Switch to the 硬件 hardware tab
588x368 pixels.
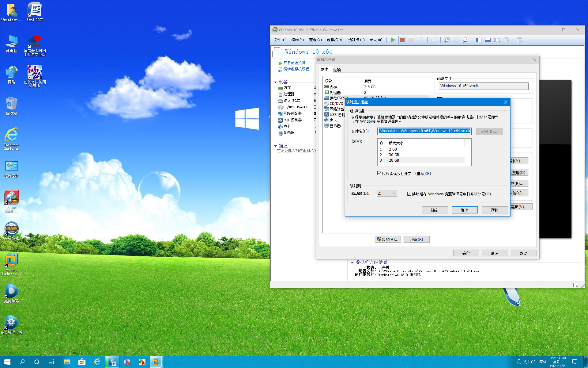[324, 69]
